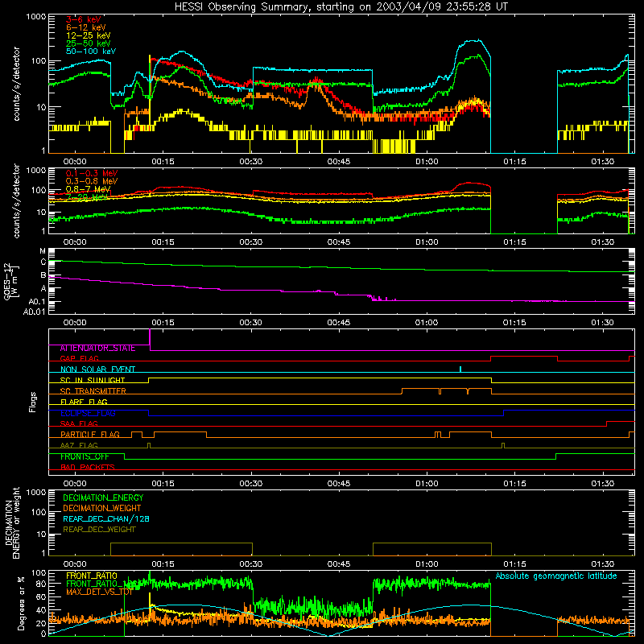Select the orange 6-12 keV legend label
The width and height of the screenshot is (644, 644).
pyautogui.click(x=86, y=27)
